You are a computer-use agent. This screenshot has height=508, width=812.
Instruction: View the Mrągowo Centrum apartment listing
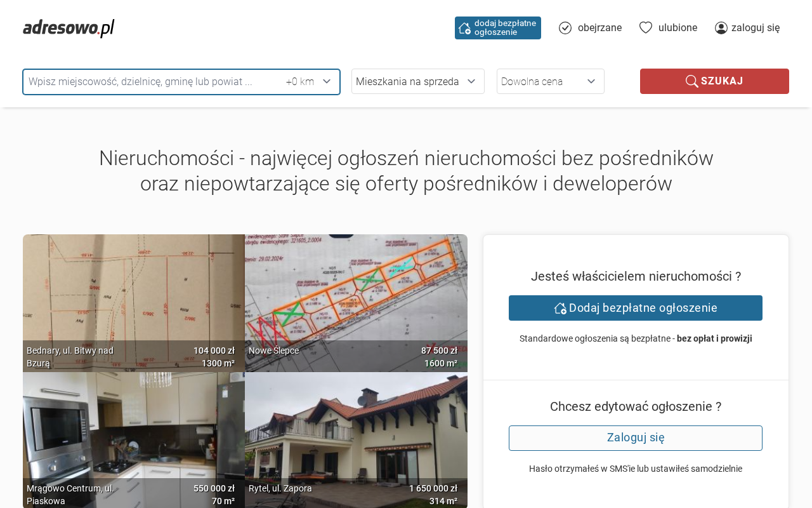point(134,439)
